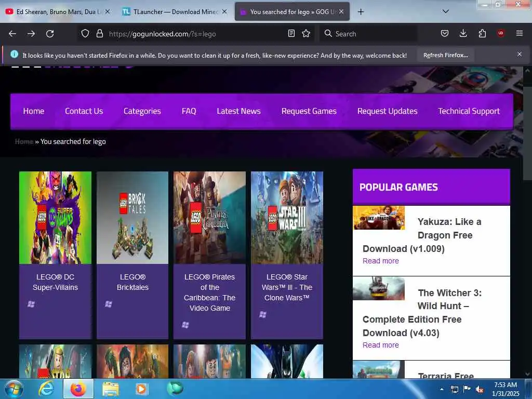The height and width of the screenshot is (399, 532).
Task: Show hidden system tray icons arrow
Action: click(x=442, y=389)
